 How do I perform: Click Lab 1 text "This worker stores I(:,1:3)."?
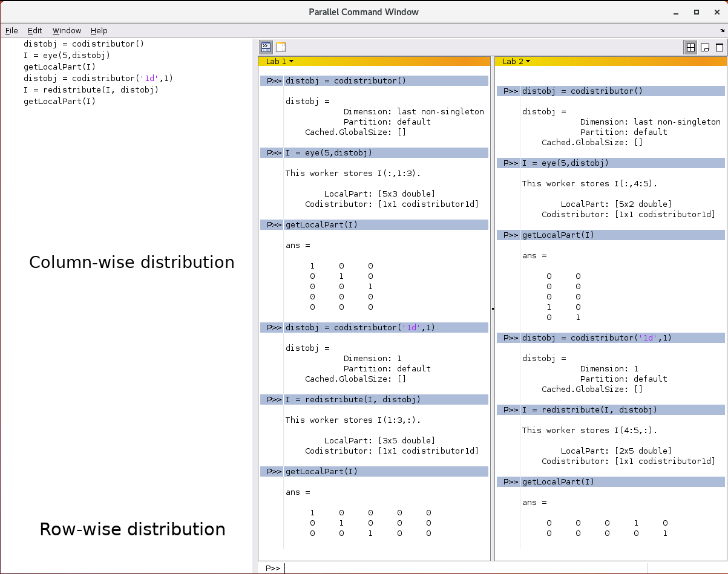[353, 173]
